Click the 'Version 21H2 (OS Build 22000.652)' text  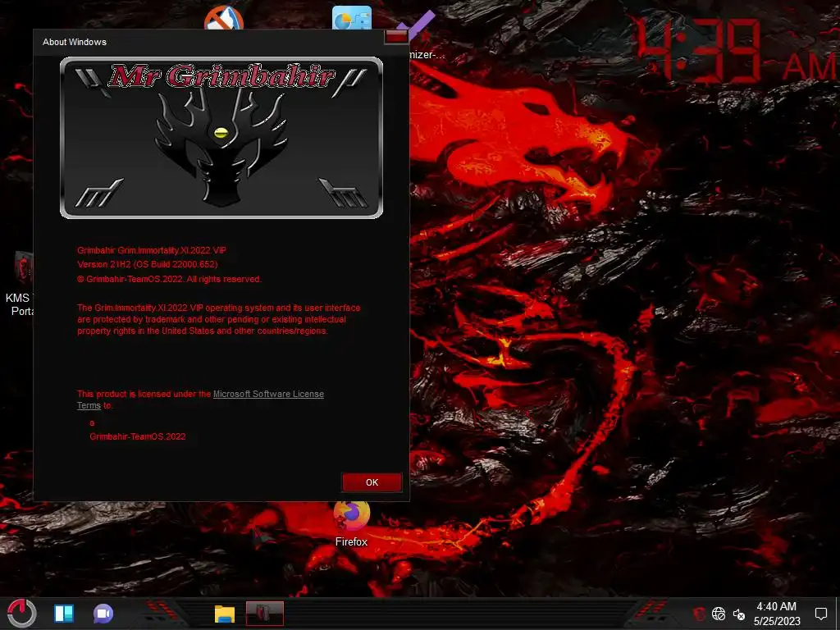click(x=148, y=264)
